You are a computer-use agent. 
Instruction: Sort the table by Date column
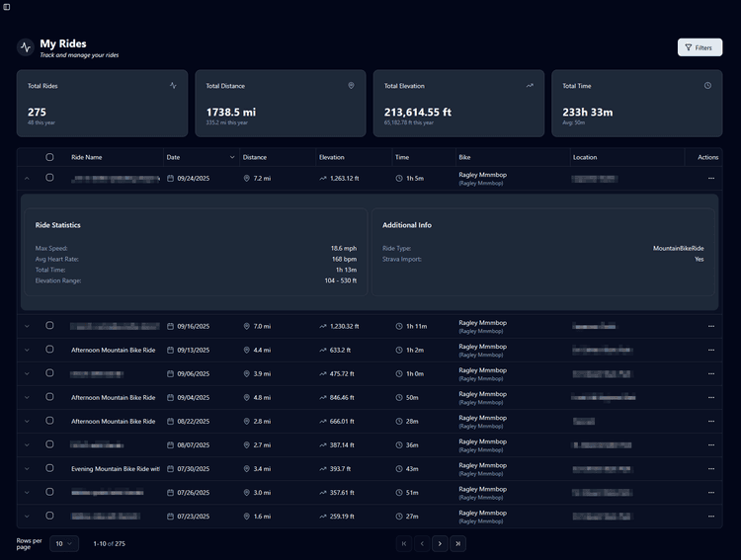(201, 157)
